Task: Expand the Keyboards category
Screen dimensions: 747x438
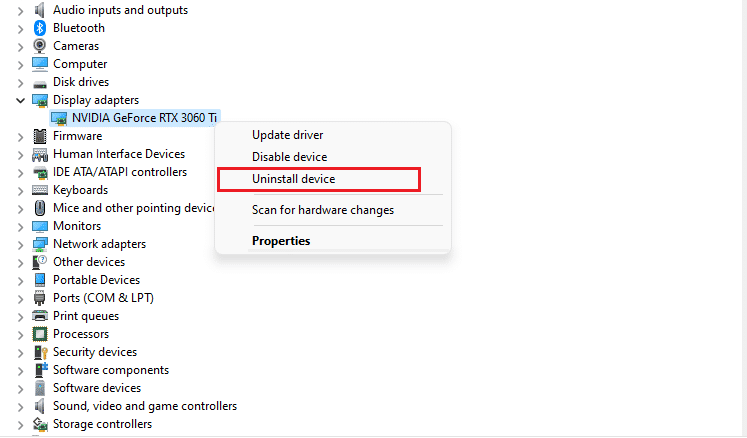Action: 20,191
